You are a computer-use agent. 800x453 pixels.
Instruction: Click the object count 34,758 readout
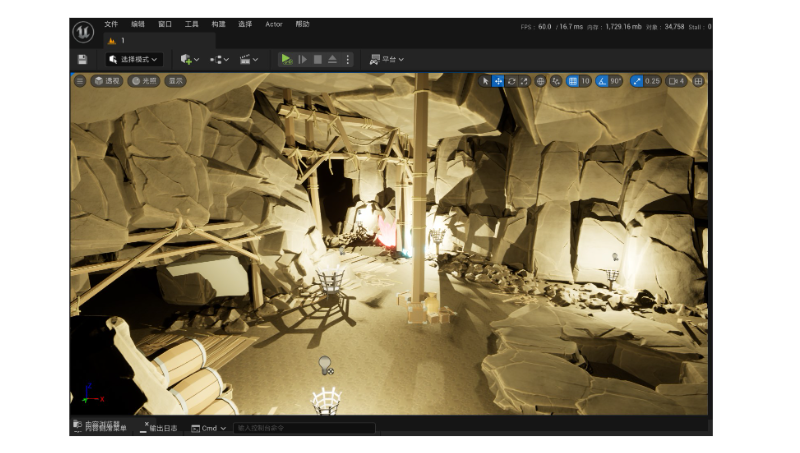[x=665, y=27]
